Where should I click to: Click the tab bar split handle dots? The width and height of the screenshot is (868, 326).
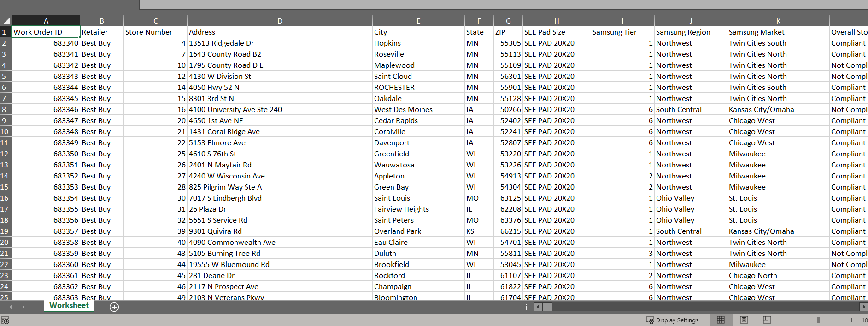tap(527, 307)
